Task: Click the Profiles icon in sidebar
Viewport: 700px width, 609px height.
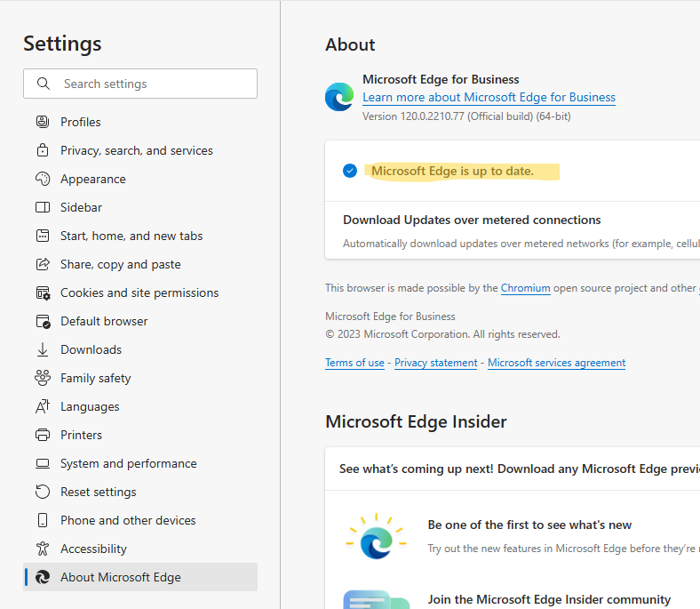Action: click(x=42, y=122)
